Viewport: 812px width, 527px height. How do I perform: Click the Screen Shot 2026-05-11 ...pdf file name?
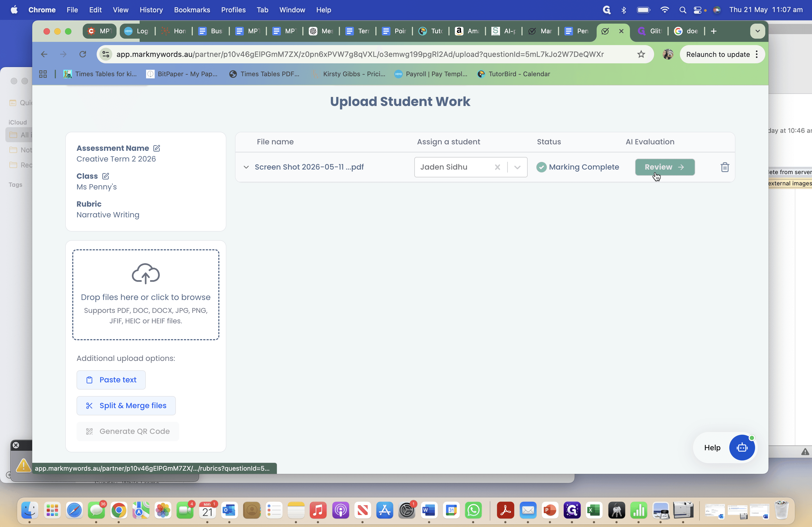(x=309, y=167)
